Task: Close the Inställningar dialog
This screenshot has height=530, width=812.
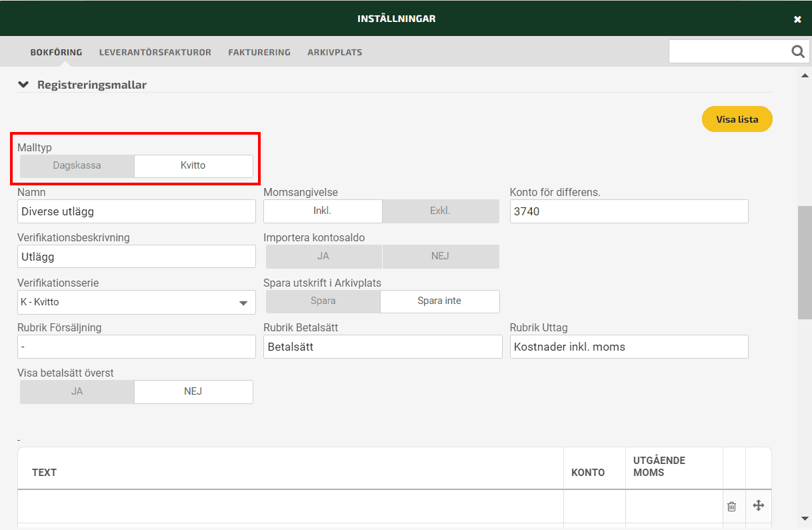Action: (x=797, y=19)
